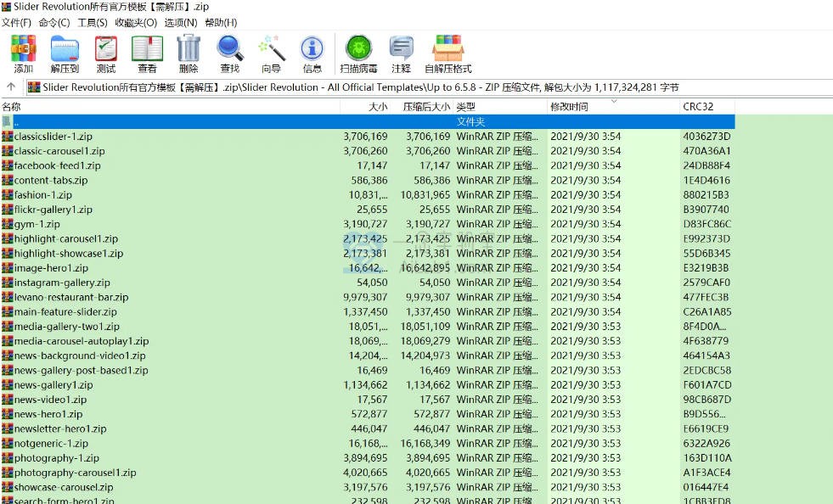Launch the Wizard (向导) wand icon
Screen dimensions: 833x504
pos(272,53)
